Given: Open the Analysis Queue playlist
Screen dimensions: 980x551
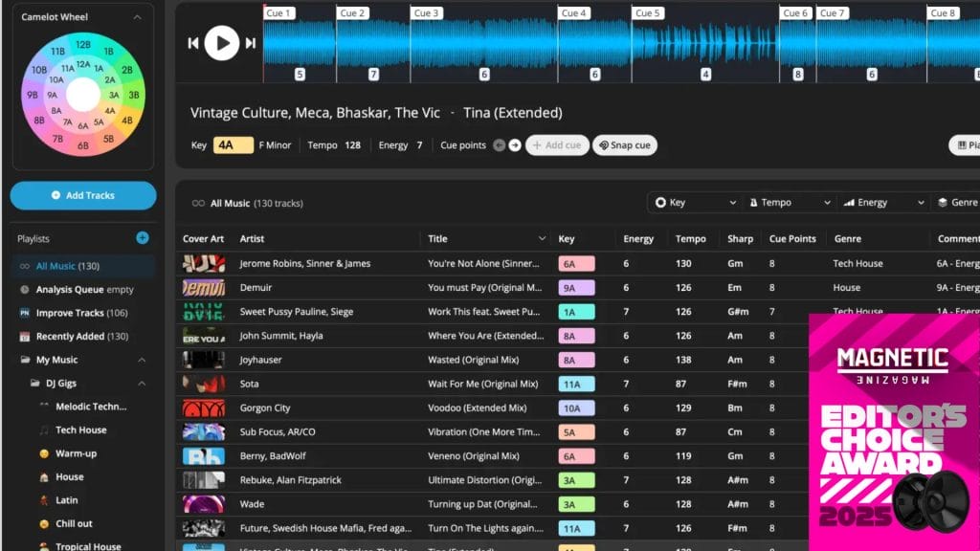Looking at the screenshot, I should (84, 290).
